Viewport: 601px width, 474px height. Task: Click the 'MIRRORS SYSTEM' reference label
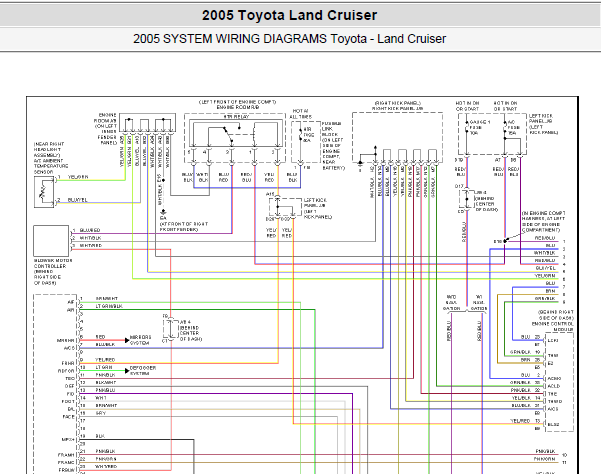pos(140,340)
